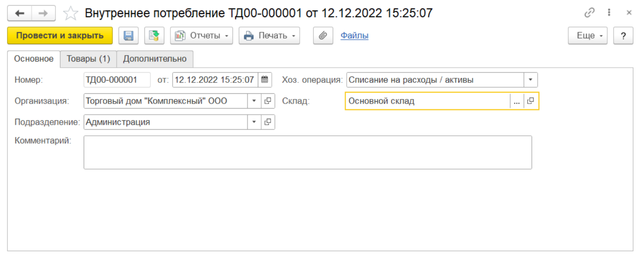Expand the Хоз. операция dropdown
644x258 pixels.
click(x=530, y=80)
